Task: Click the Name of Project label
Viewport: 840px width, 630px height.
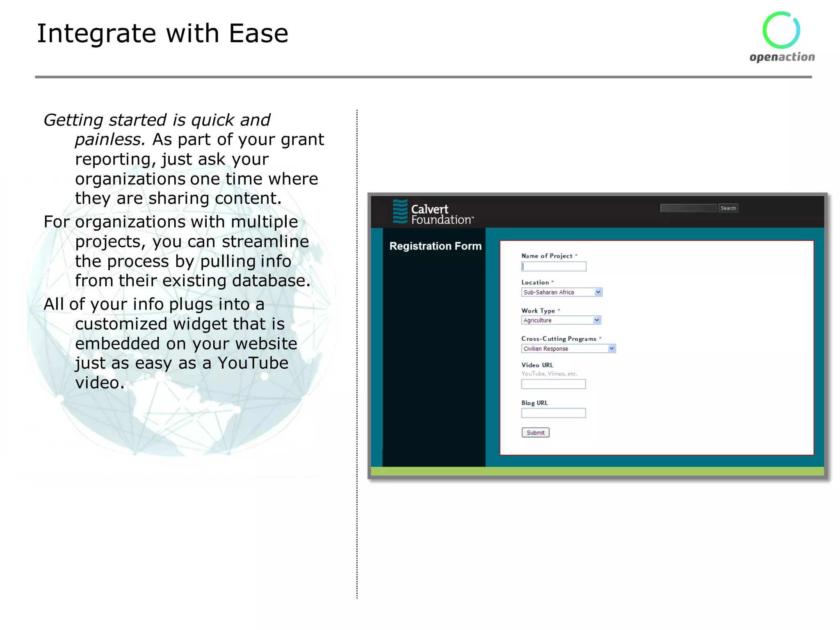Action: (547, 256)
